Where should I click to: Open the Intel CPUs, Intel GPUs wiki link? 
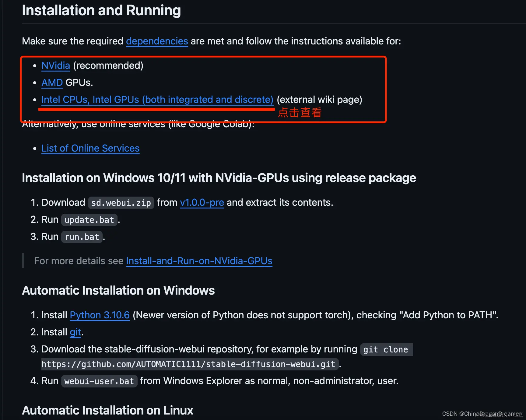157,100
